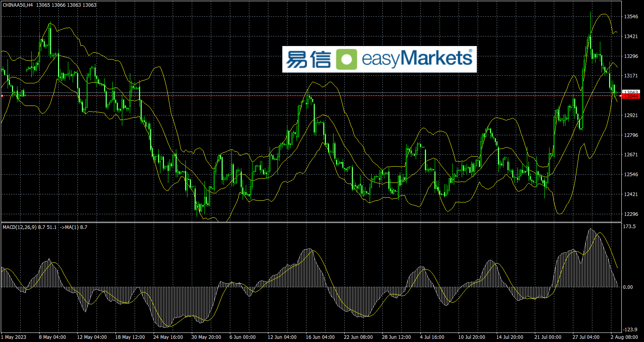644x342 pixels.
Task: Click the 24 May 16:00 time label
Action: tap(168, 337)
